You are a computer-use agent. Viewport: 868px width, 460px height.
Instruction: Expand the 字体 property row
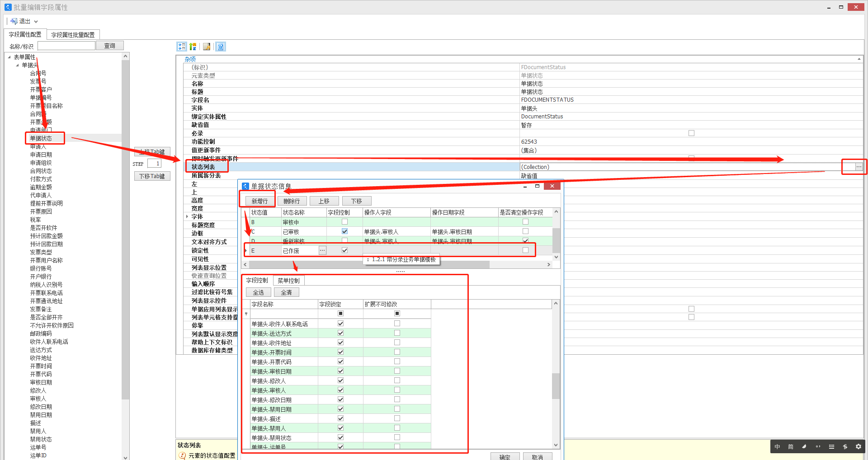[x=188, y=216]
